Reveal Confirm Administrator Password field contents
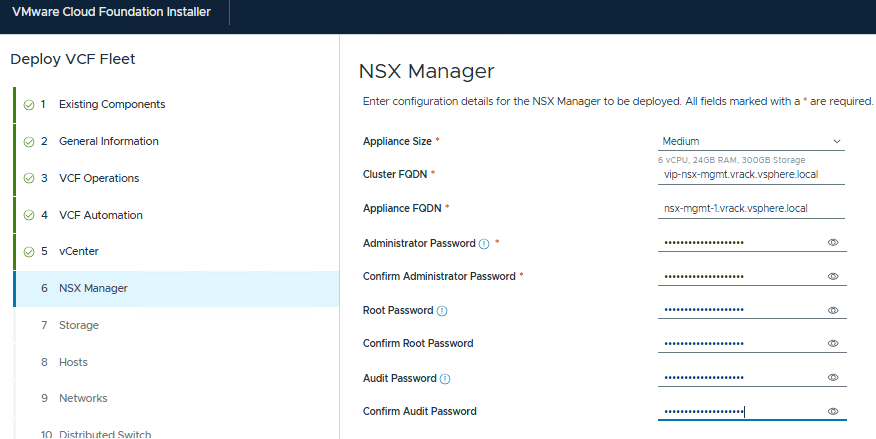Image resolution: width=876 pixels, height=439 pixels. click(x=833, y=276)
